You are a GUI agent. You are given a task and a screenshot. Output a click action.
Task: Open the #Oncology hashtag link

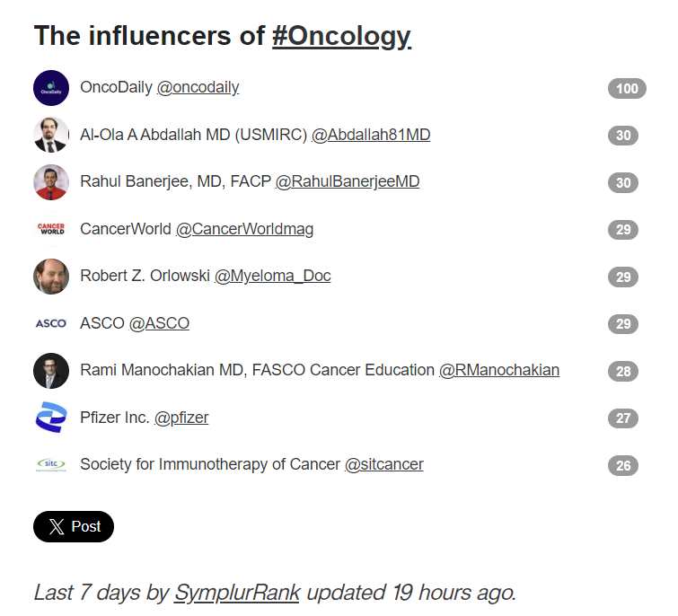click(x=341, y=36)
